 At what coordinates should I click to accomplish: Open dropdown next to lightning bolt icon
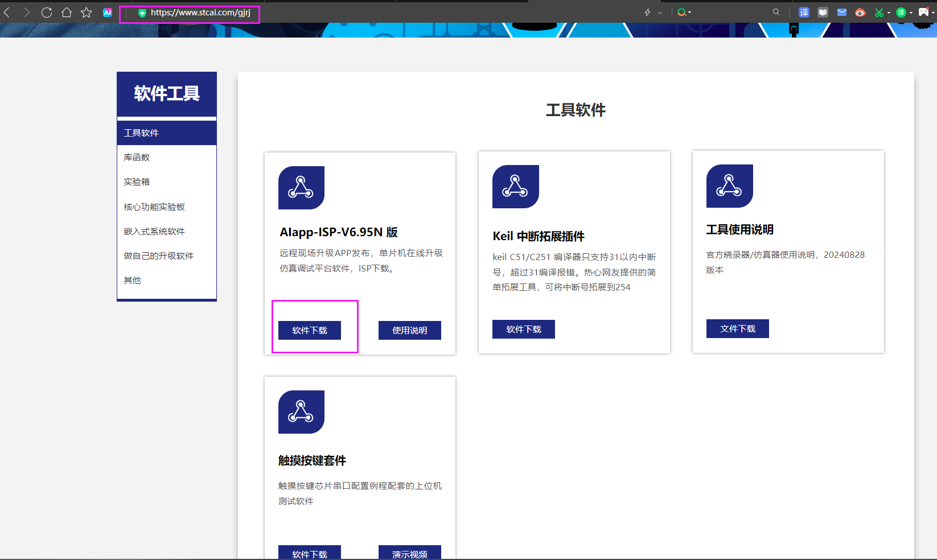click(x=660, y=13)
